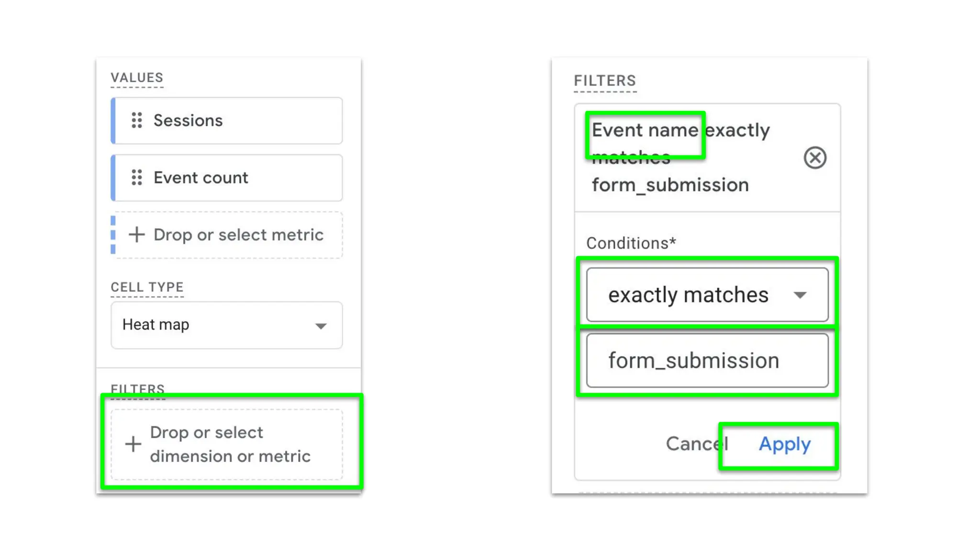
Task: Click the Event name filter summary text
Action: 679,157
